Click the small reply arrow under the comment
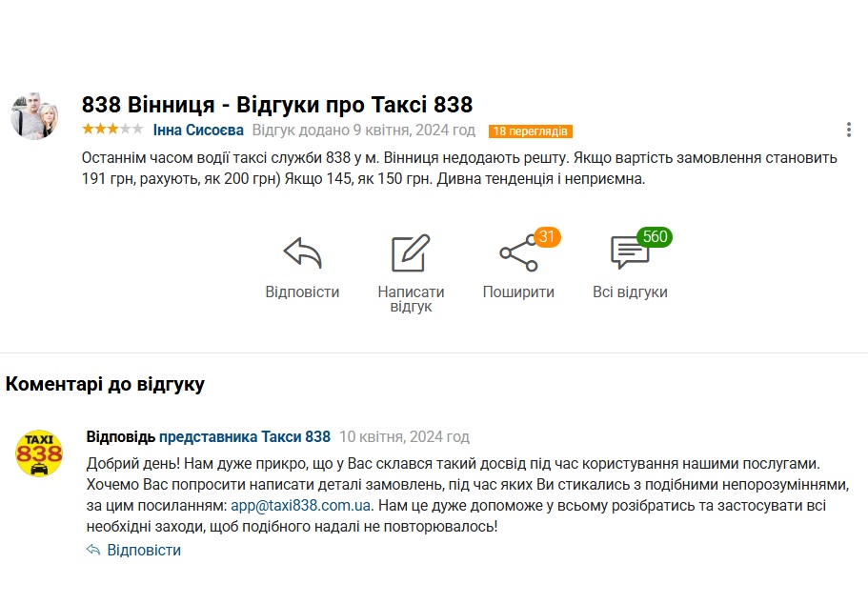 pos(93,551)
